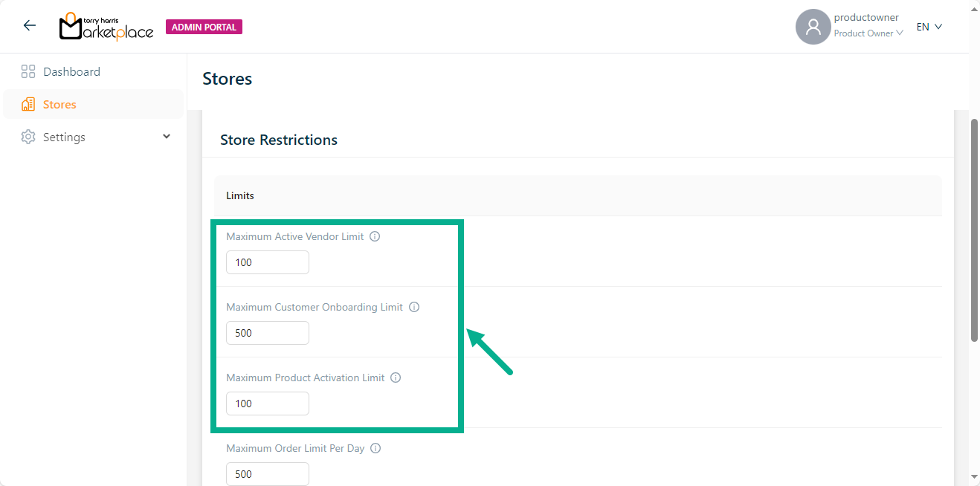
Task: Click the Maximum Customer Onboarding Limit field
Action: (268, 333)
